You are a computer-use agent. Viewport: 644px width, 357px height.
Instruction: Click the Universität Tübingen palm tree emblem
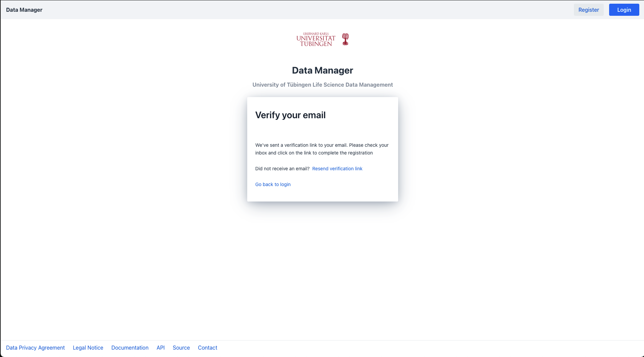point(345,39)
